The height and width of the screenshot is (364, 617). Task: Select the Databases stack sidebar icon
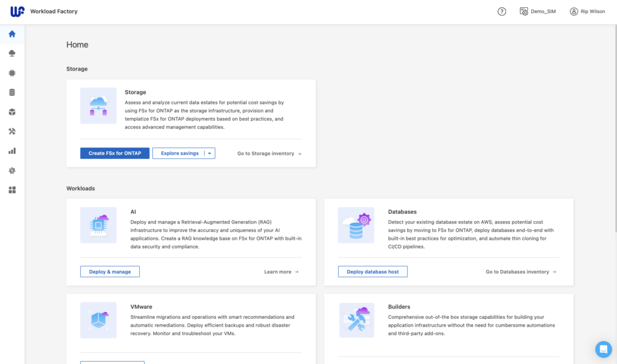12,92
